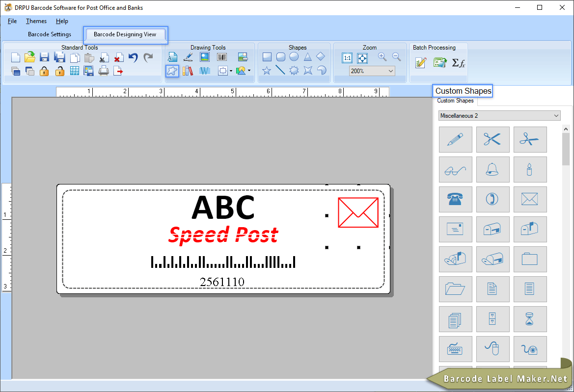Zoom out with the minus magnifier
Screen dimensions: 574x392
(x=396, y=57)
